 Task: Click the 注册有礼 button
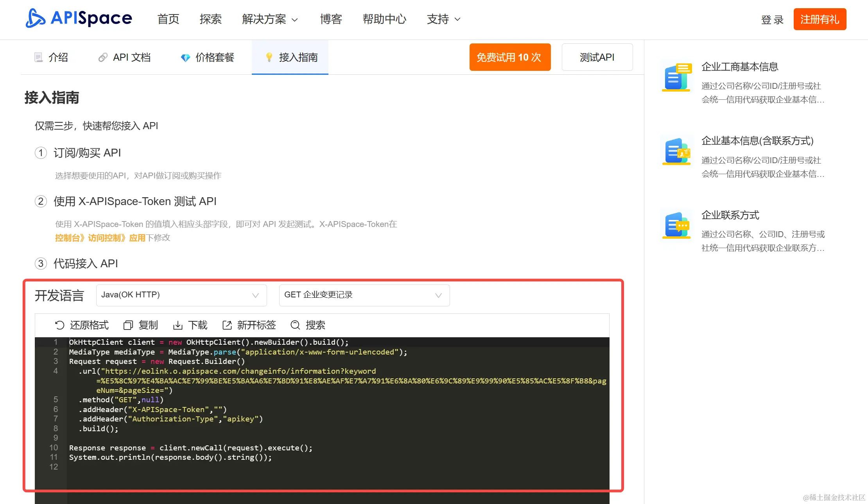[x=820, y=19]
